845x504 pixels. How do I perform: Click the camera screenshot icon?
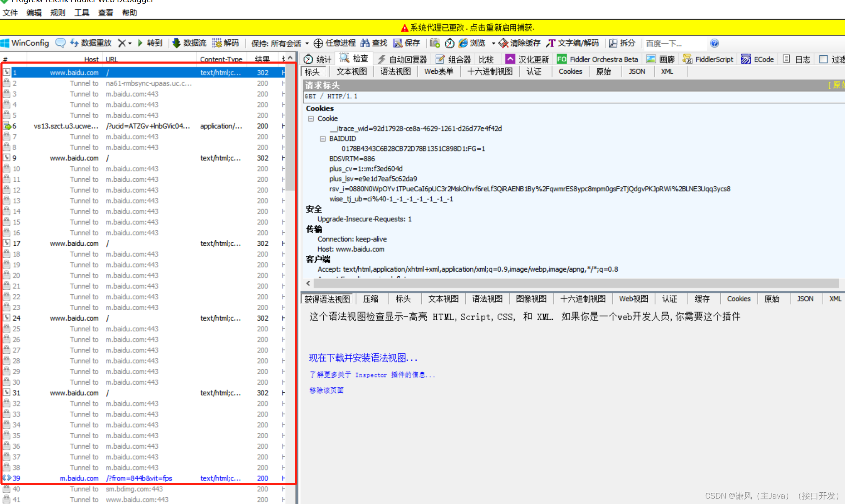click(434, 43)
